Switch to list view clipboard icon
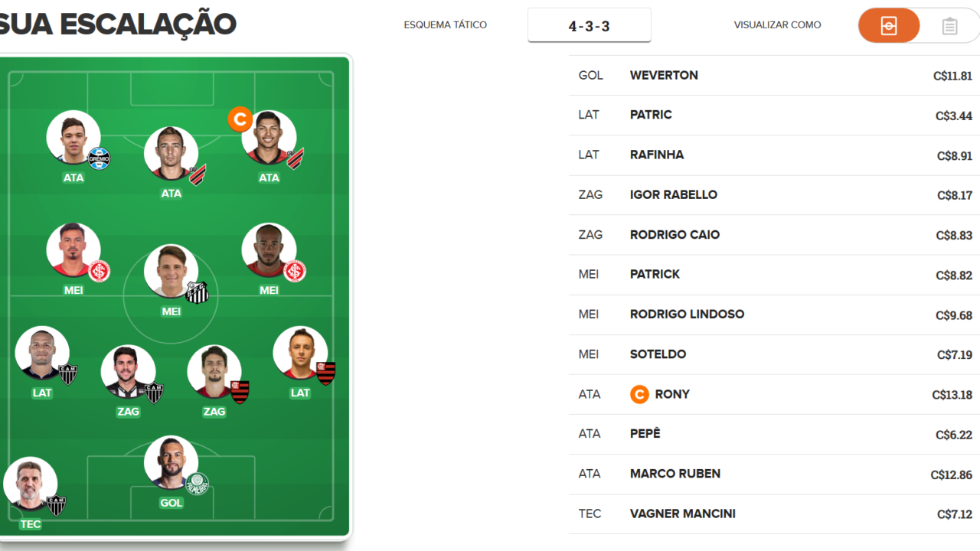The image size is (980, 551). point(949,26)
